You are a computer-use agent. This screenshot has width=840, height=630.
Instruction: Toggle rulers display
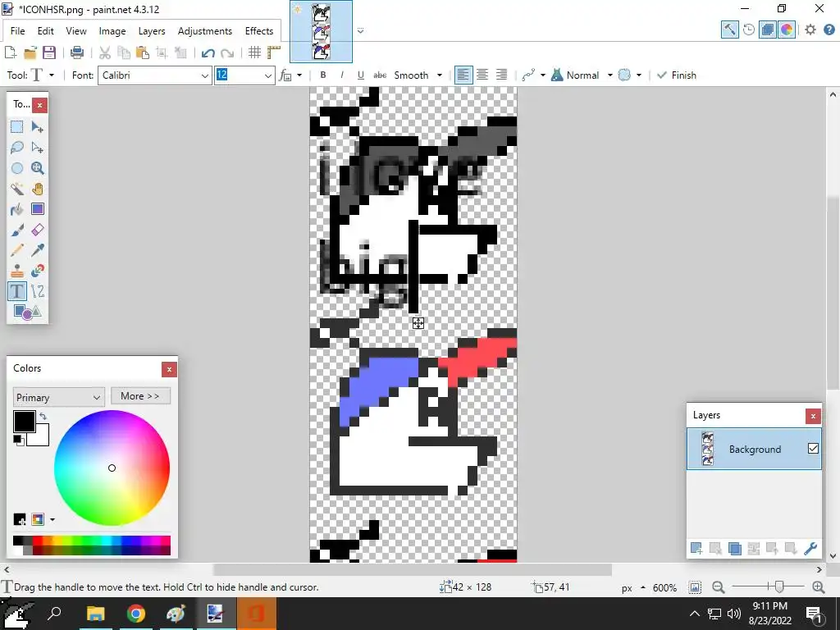pyautogui.click(x=274, y=52)
